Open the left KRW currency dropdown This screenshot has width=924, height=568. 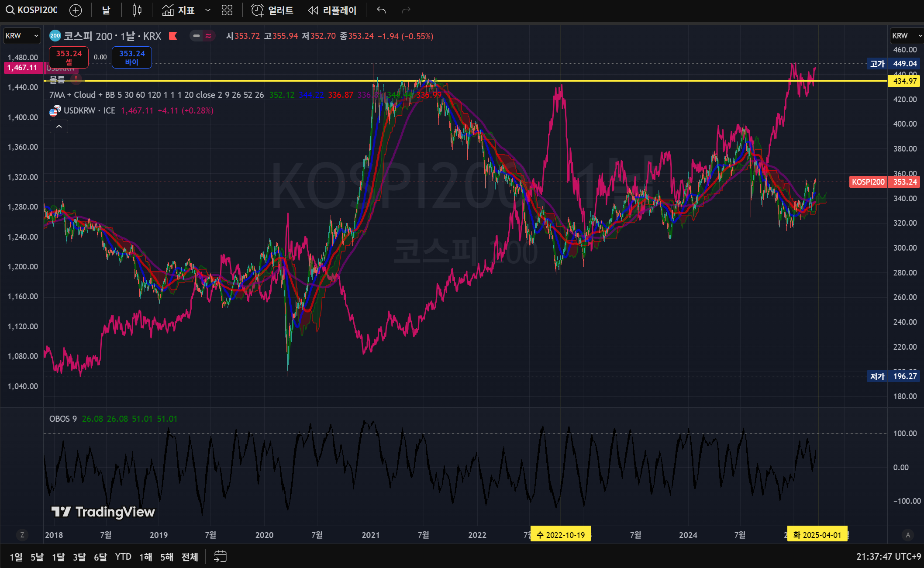pos(22,36)
